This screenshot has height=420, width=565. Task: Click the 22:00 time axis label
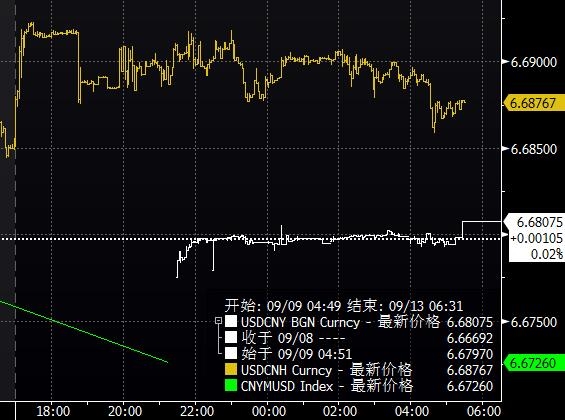coord(197,411)
